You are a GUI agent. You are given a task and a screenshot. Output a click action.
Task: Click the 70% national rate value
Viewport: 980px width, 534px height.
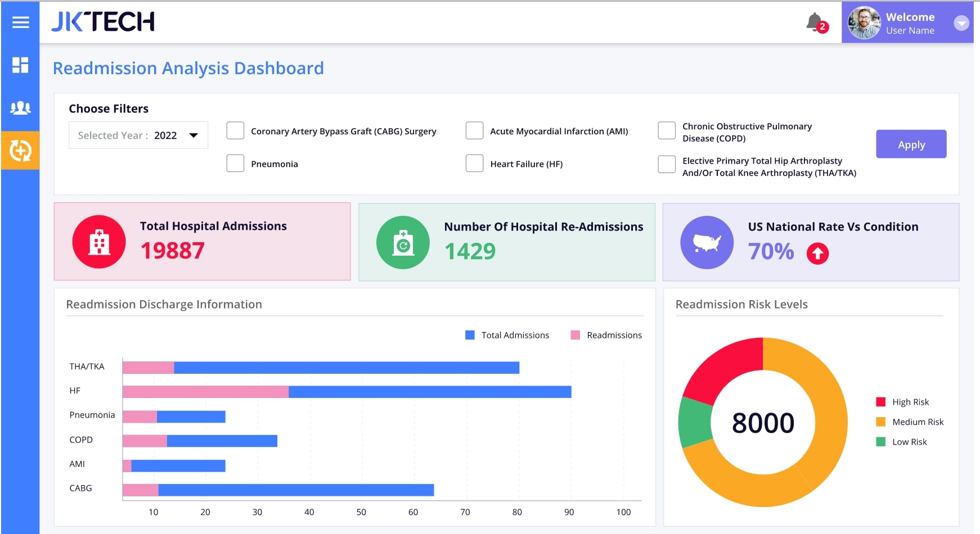[771, 251]
